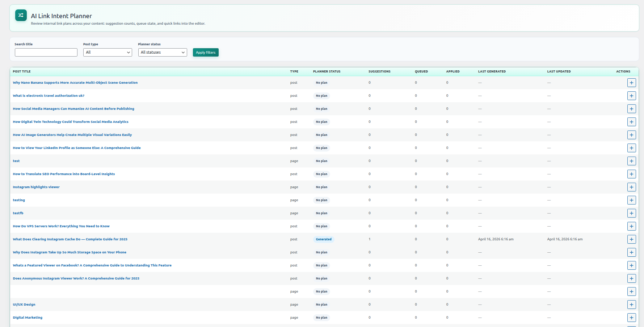Open 'How Do VPS Servers Work?' post link

(x=61, y=226)
